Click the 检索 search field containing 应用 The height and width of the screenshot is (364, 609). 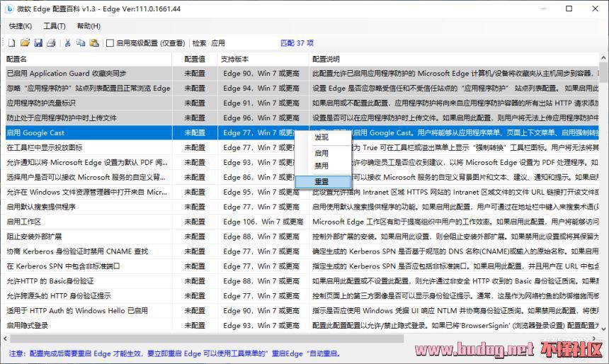tap(241, 43)
